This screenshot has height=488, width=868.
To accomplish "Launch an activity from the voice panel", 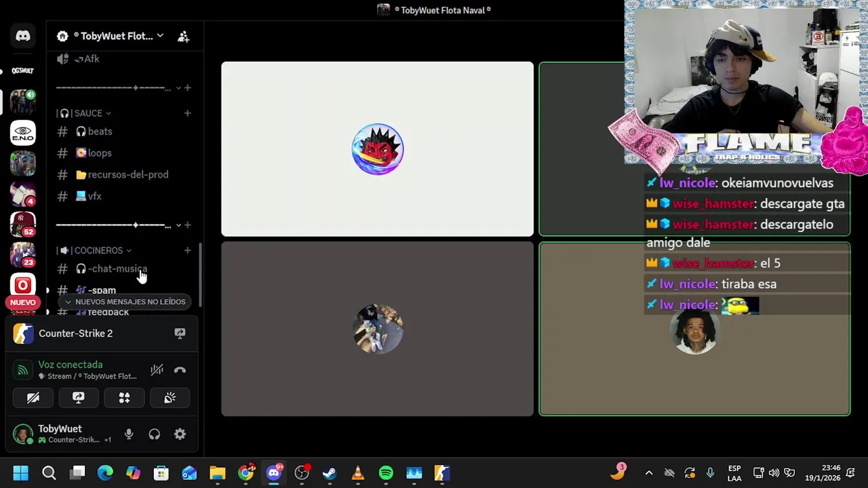I will point(124,398).
